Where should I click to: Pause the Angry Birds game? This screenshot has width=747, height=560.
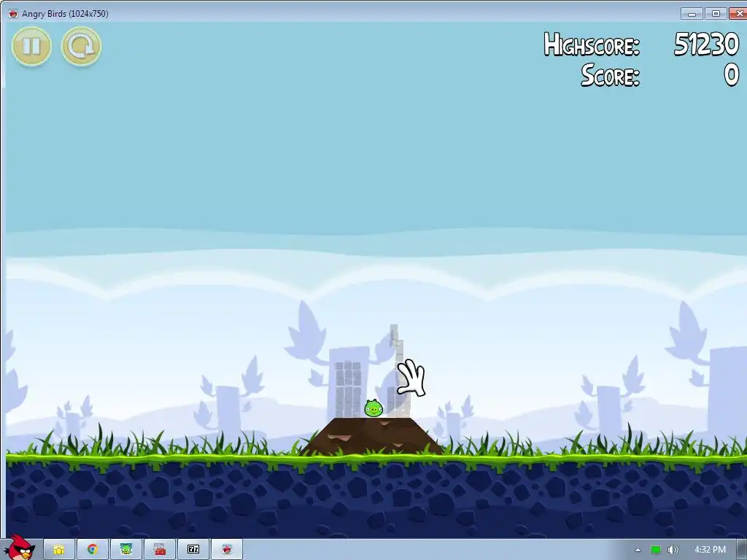31,46
